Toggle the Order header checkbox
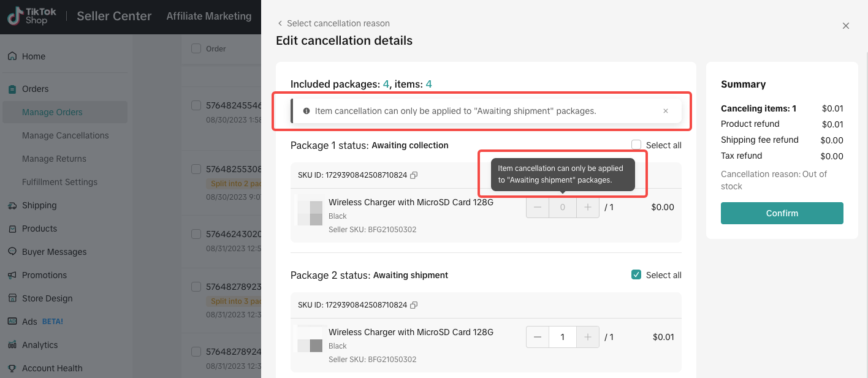This screenshot has width=868, height=378. click(x=196, y=48)
